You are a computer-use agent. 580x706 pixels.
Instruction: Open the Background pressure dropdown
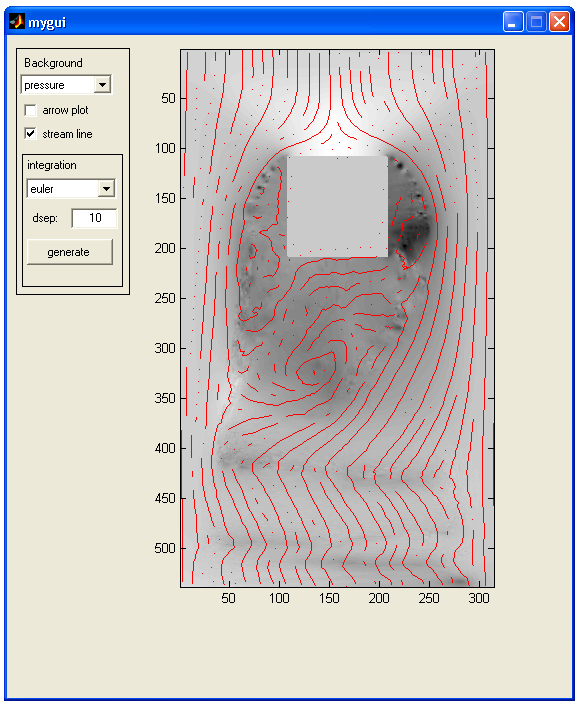(66, 85)
